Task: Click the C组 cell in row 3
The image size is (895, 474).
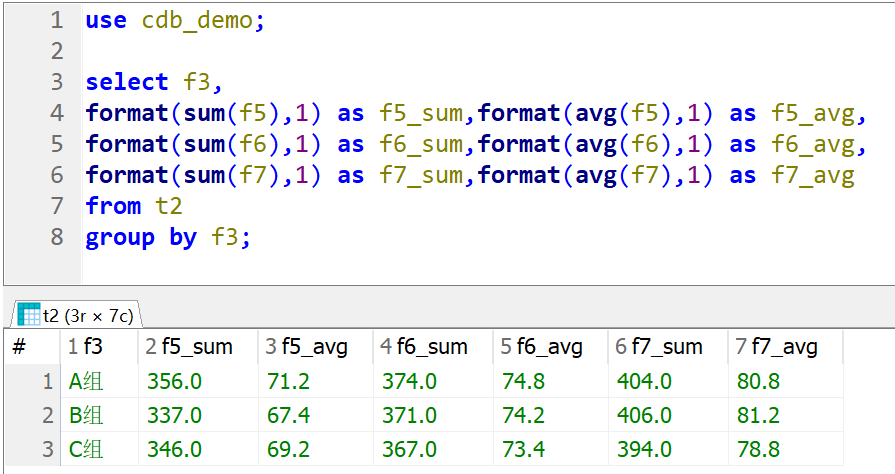Action: tap(86, 449)
